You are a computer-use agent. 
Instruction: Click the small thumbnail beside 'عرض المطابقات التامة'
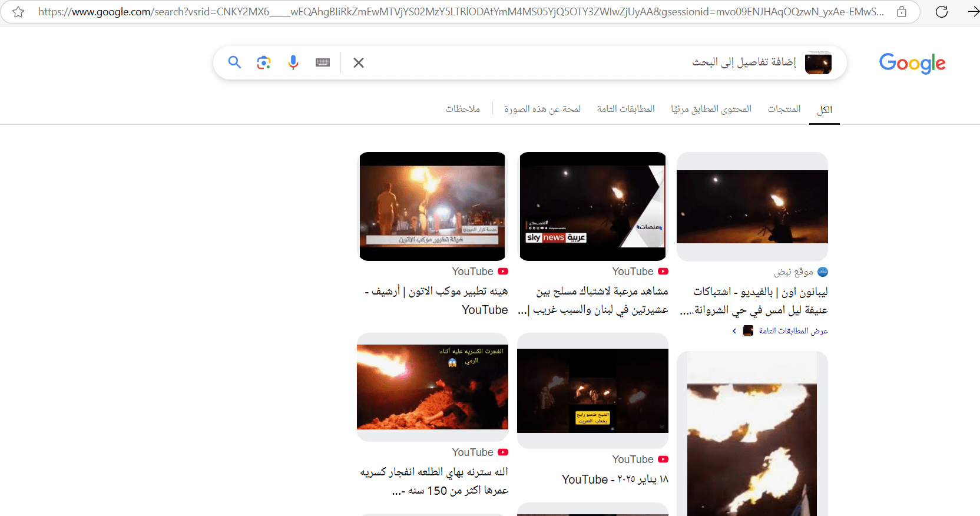(x=748, y=330)
